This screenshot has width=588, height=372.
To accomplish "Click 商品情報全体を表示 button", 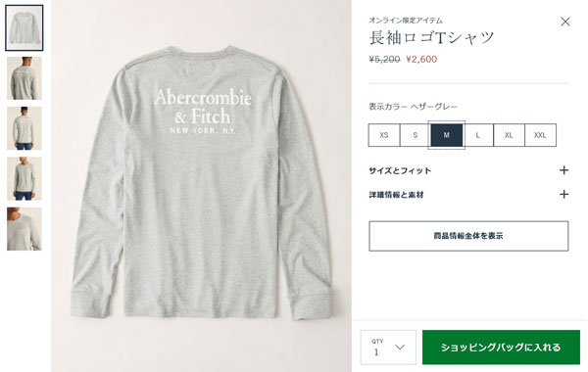I will 468,236.
